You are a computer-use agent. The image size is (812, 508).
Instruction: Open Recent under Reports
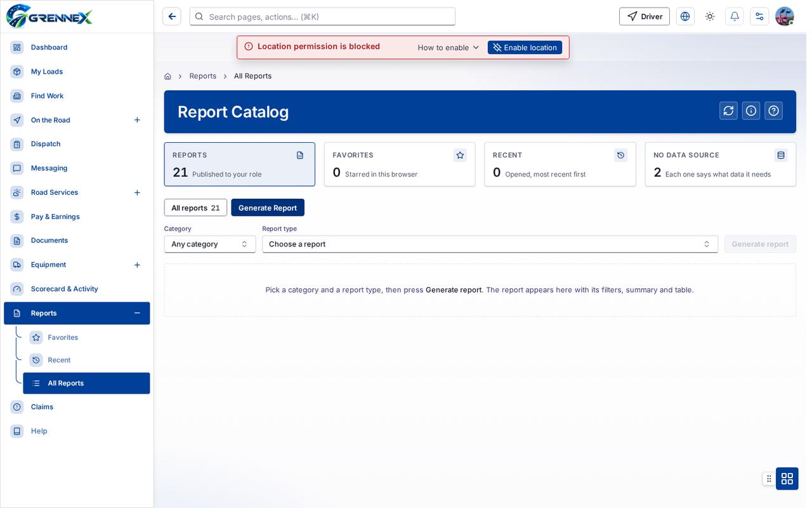[x=86, y=360]
